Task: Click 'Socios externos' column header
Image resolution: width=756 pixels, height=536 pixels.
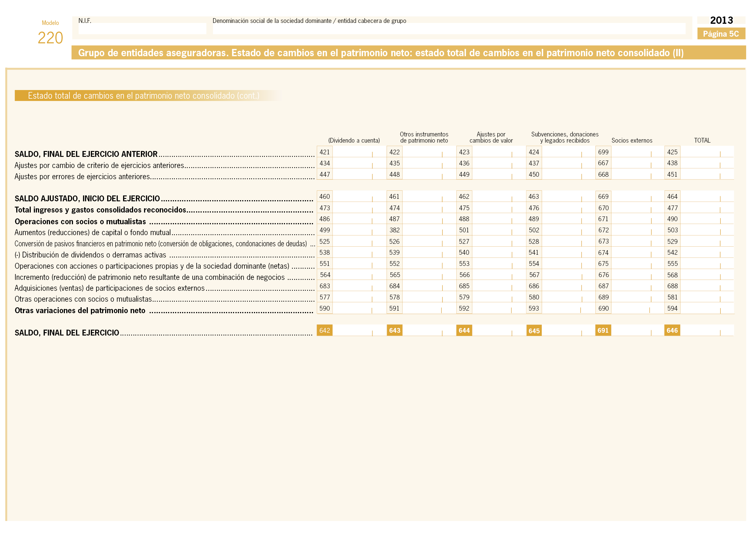Action: pyautogui.click(x=632, y=140)
